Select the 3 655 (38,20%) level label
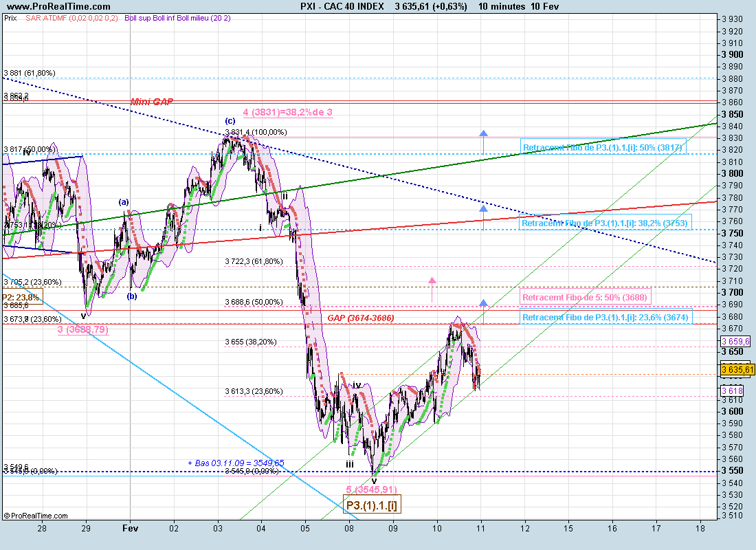 251,342
